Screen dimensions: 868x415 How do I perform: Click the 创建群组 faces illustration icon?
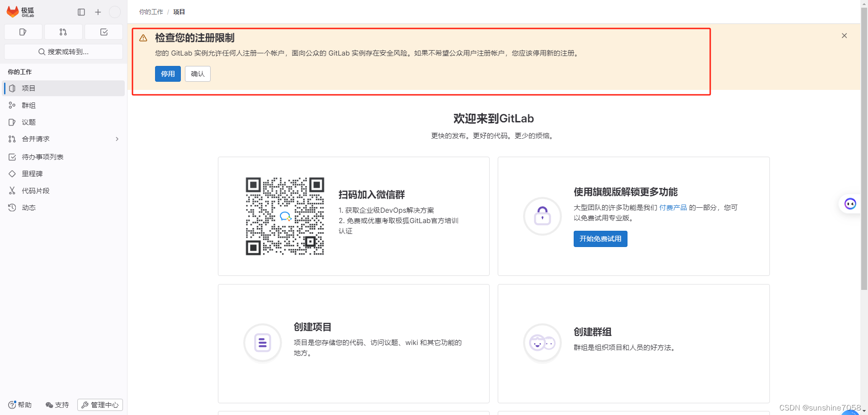point(542,343)
